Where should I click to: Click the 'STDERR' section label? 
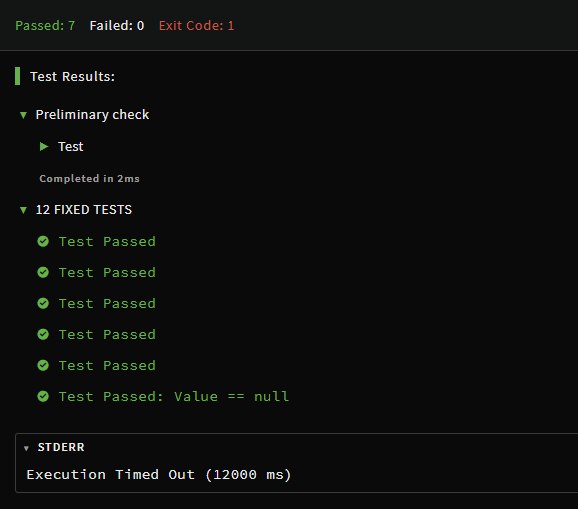61,447
